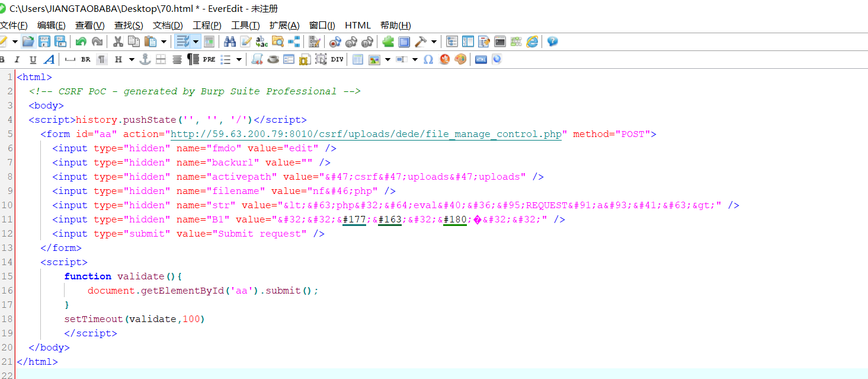Click the command window console icon
The height and width of the screenshot is (379, 868).
[500, 42]
